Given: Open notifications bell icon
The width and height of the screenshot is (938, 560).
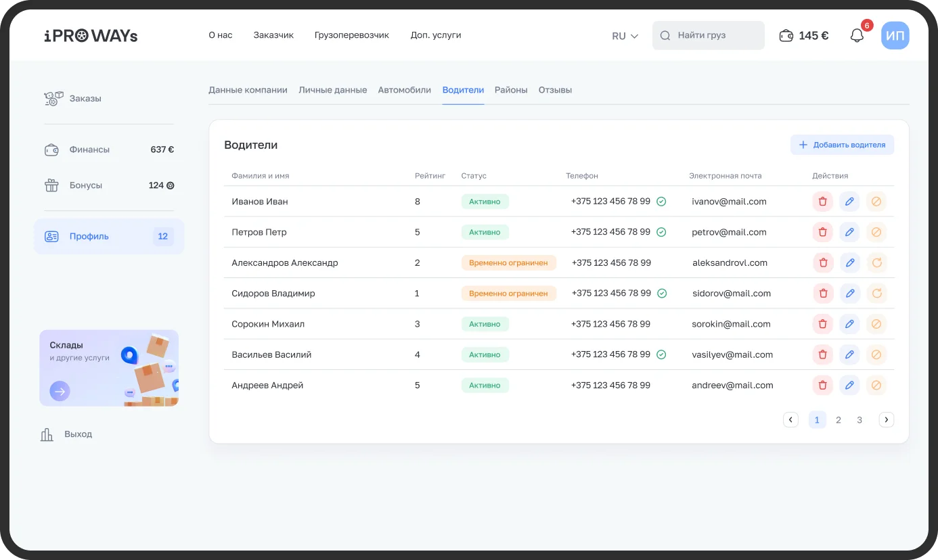Looking at the screenshot, I should [x=857, y=36].
